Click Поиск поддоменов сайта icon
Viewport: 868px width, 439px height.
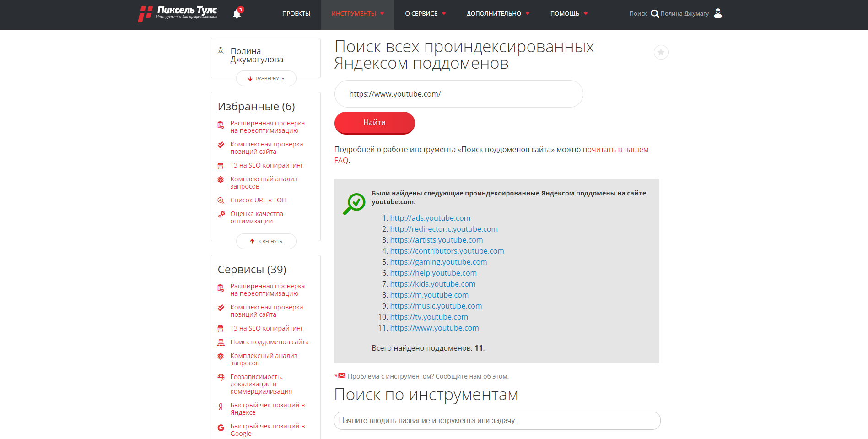click(x=221, y=342)
